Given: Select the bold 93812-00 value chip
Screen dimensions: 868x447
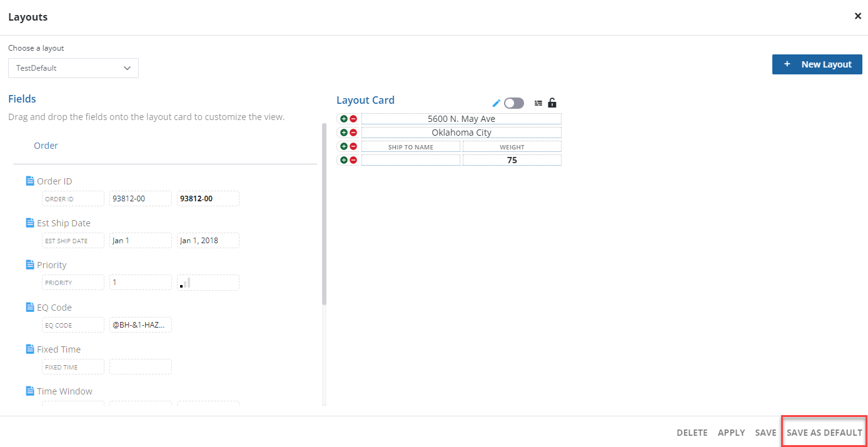Looking at the screenshot, I should [208, 199].
